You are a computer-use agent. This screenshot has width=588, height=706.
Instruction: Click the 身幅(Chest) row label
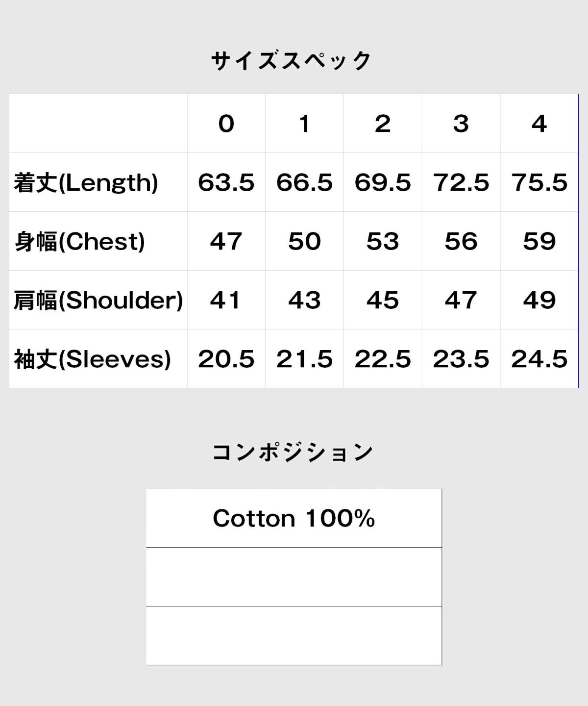tap(79, 242)
